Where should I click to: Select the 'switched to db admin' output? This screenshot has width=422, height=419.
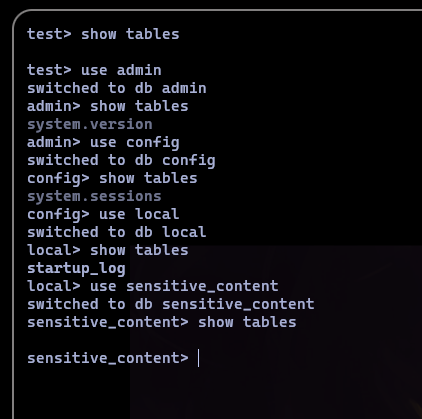tap(117, 88)
